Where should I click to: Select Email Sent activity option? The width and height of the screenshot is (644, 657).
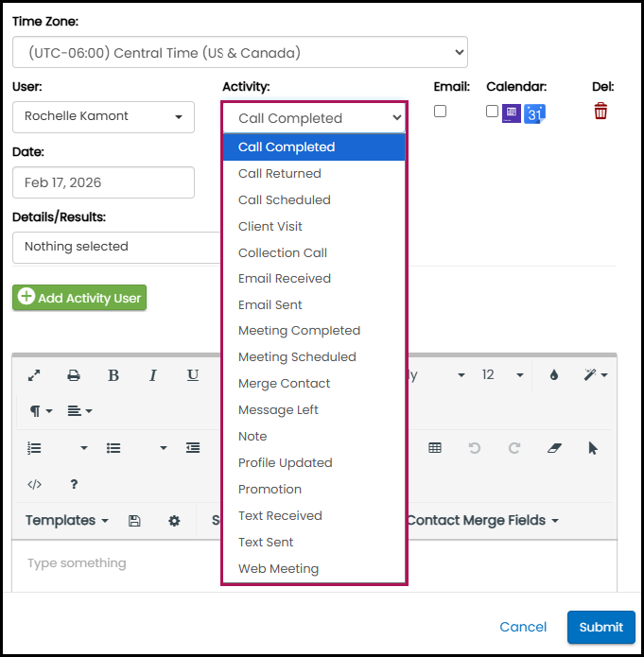[314, 304]
